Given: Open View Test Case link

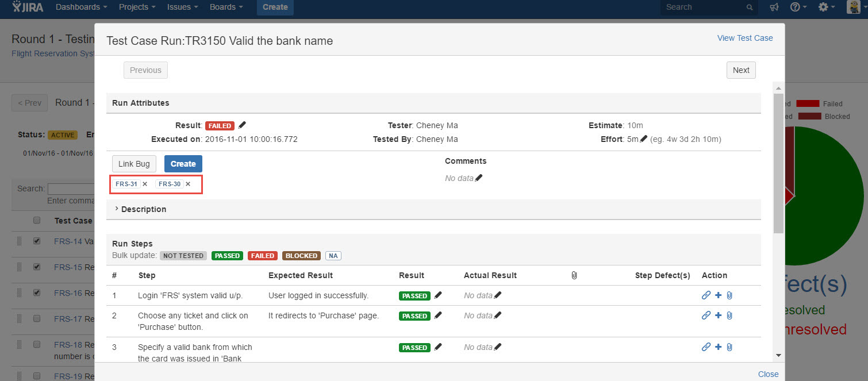Looking at the screenshot, I should click(745, 38).
